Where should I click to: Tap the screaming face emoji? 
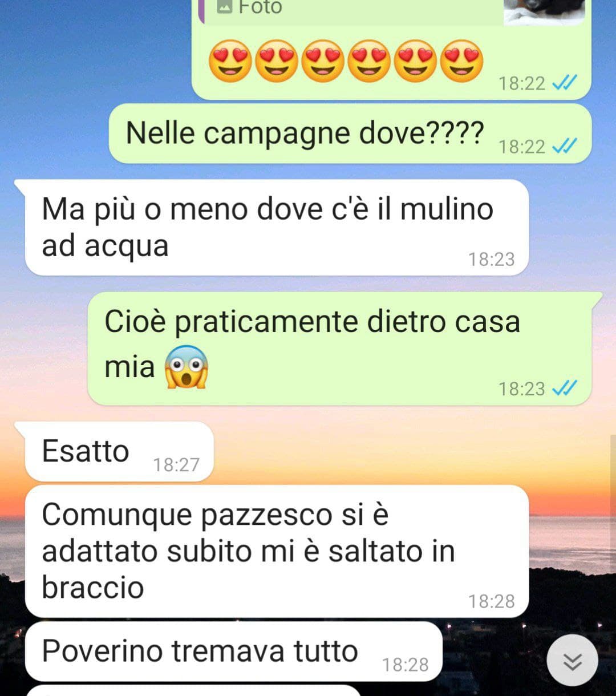(186, 367)
